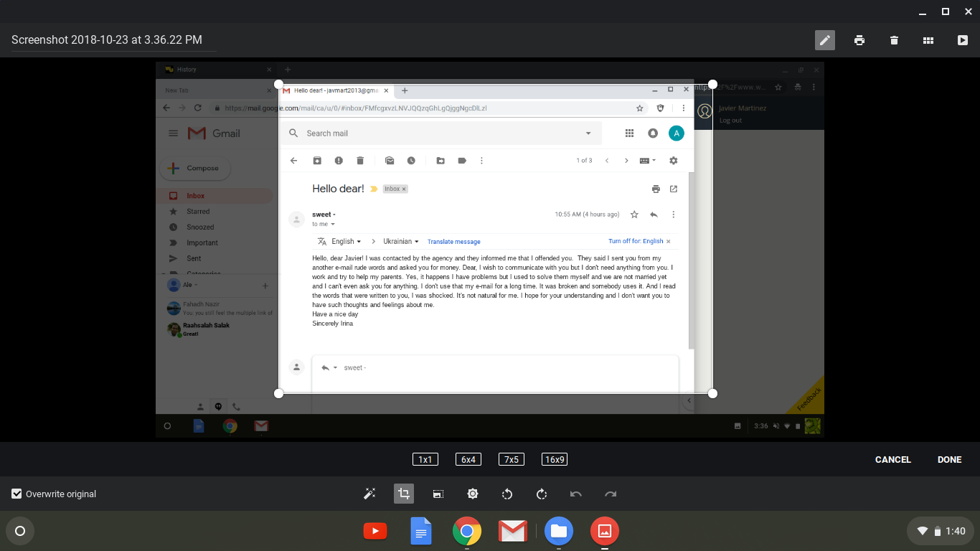This screenshot has width=980, height=551.
Task: Delete the image with the trash icon
Action: point(894,40)
